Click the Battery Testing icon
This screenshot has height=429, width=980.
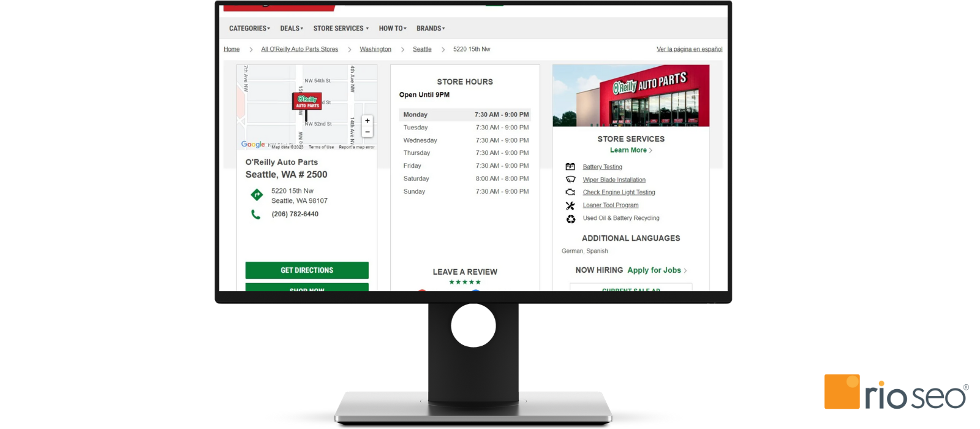click(570, 167)
